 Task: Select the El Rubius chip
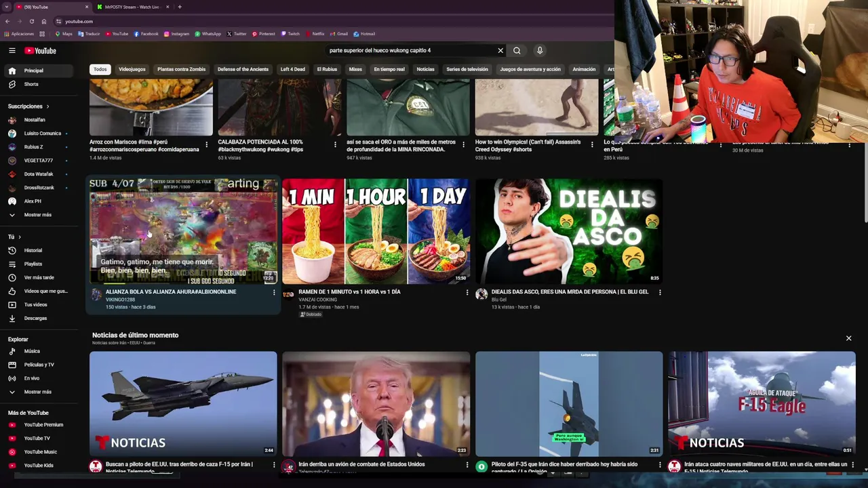click(327, 69)
